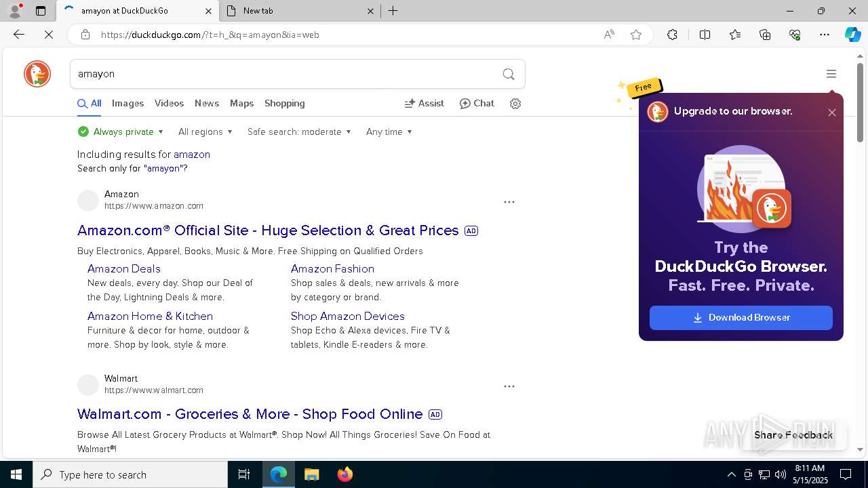Switch to Shopping results
Viewport: 868px width, 488px height.
pyautogui.click(x=285, y=104)
